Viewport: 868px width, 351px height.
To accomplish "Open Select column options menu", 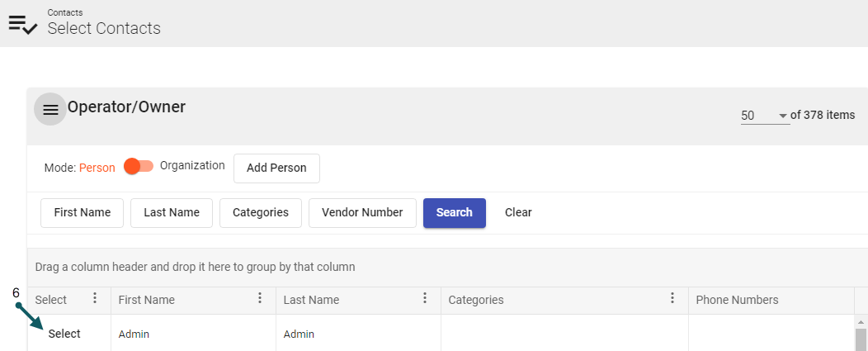I will (x=95, y=299).
